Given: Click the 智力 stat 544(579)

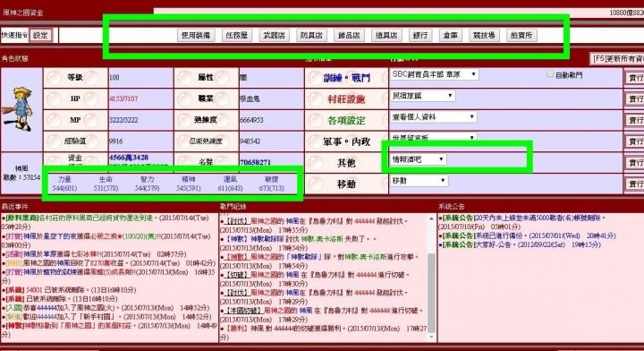Looking at the screenshot, I should click(x=147, y=188).
